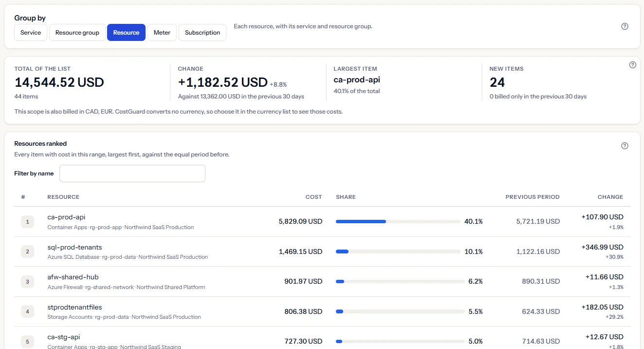Click the 727.30 USD cost value
This screenshot has width=644, height=349.
[303, 341]
